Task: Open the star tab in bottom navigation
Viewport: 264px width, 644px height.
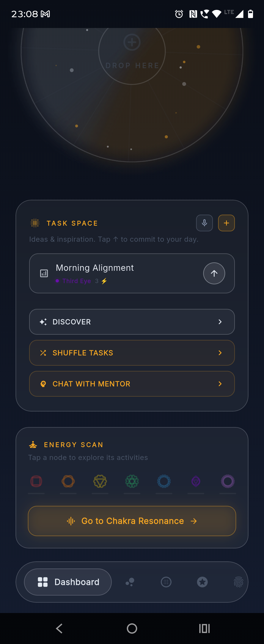Action: pyautogui.click(x=202, y=582)
